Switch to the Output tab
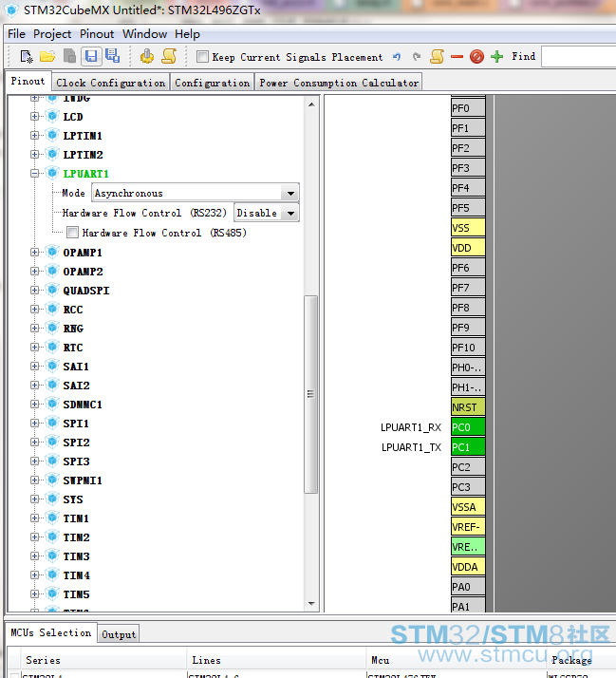 coord(119,634)
